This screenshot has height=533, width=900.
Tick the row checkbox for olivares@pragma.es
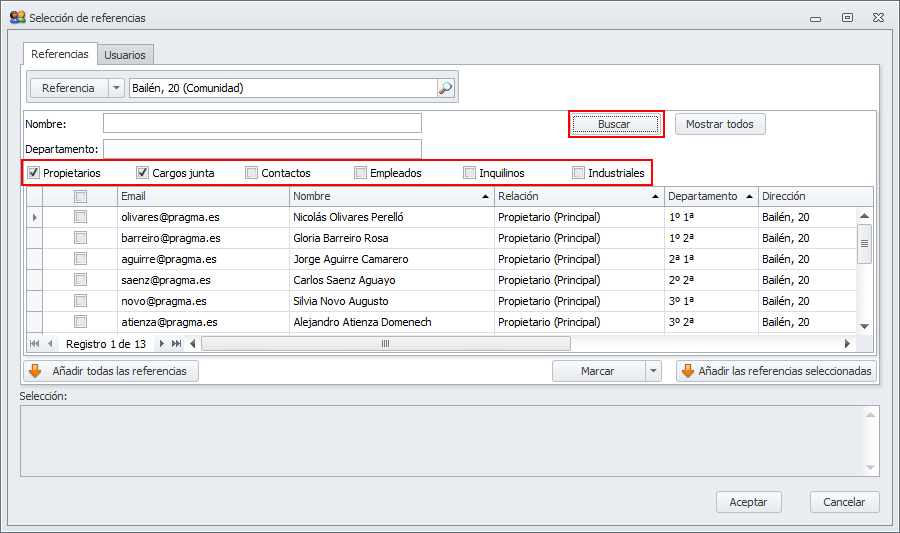81,217
